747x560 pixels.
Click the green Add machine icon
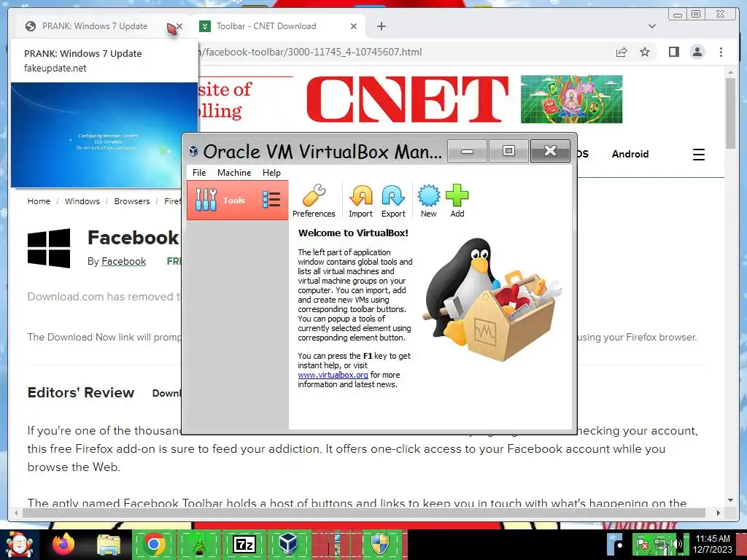[457, 201]
